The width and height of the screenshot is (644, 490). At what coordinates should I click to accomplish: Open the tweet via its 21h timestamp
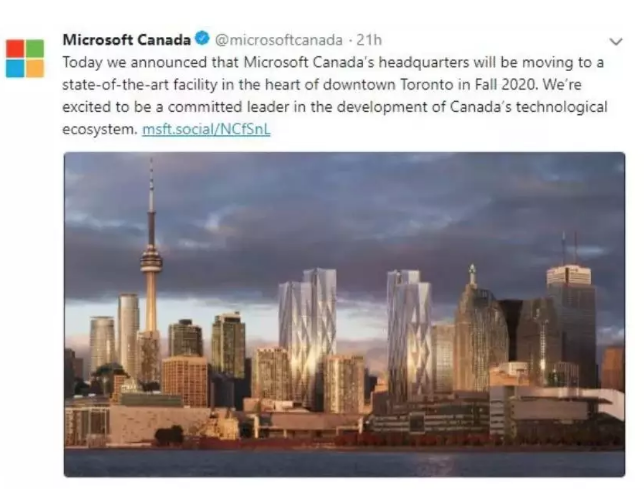coord(370,41)
